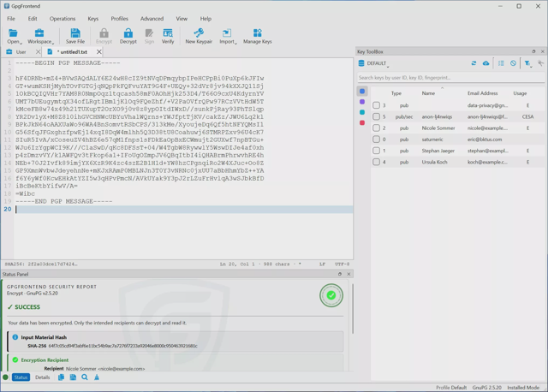Float the Key ToolBox panel
The height and width of the screenshot is (392, 548).
(x=533, y=51)
